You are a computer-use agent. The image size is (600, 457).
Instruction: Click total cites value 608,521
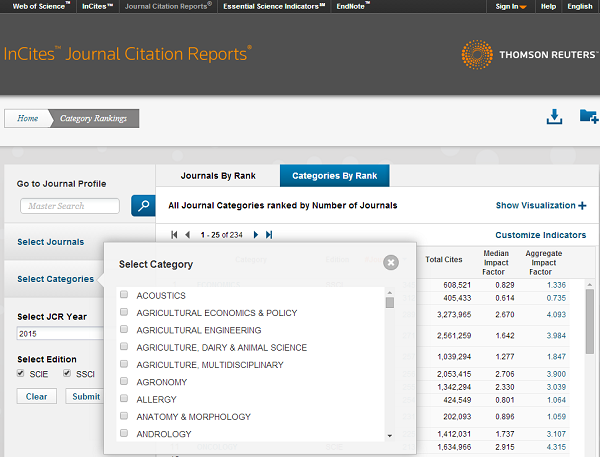pyautogui.click(x=457, y=285)
